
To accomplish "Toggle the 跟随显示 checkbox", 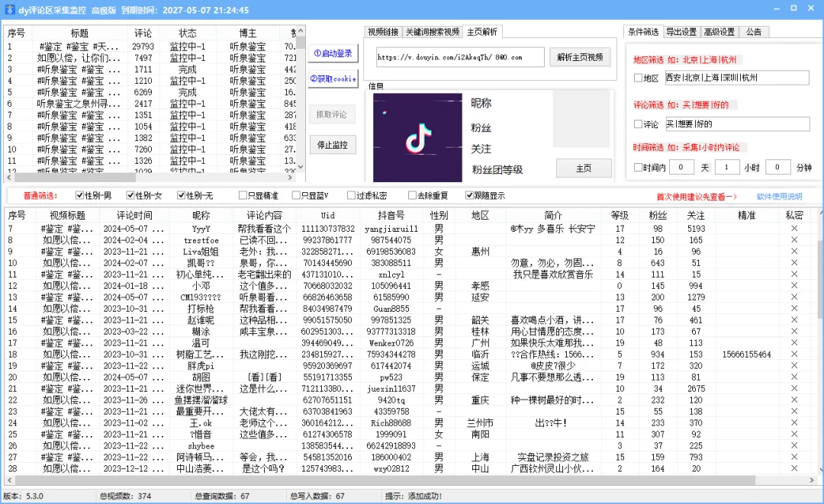I will click(469, 195).
